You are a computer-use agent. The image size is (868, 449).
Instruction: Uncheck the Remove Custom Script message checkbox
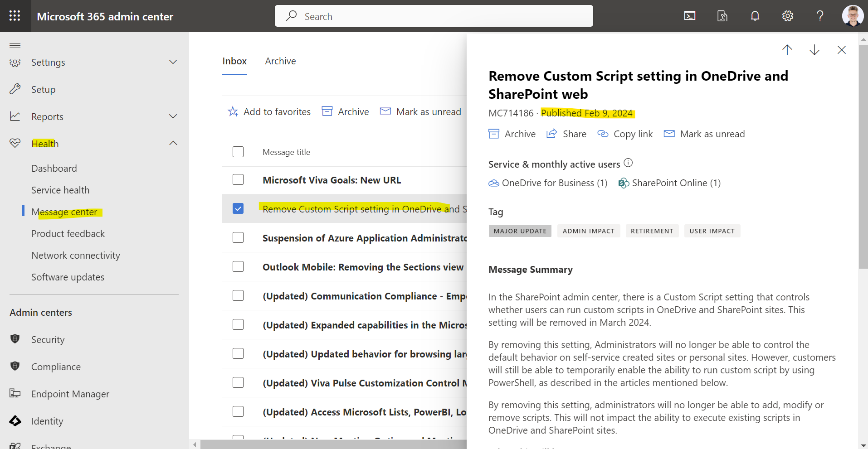point(238,208)
